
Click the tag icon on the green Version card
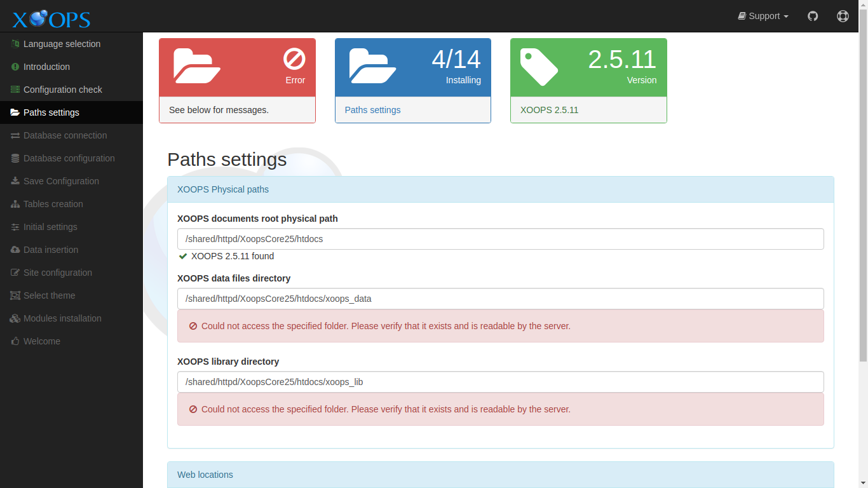539,64
